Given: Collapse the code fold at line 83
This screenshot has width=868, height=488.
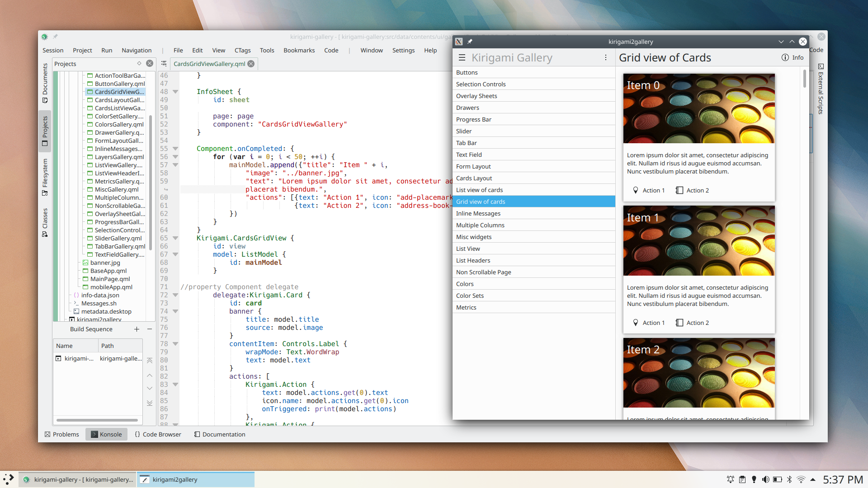Looking at the screenshot, I should point(175,385).
